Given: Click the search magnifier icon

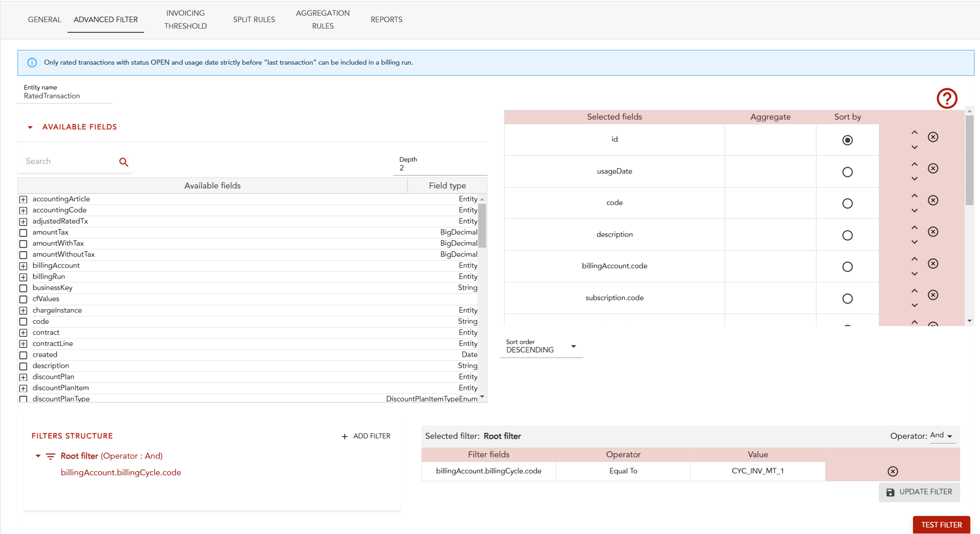Looking at the screenshot, I should coord(123,162).
